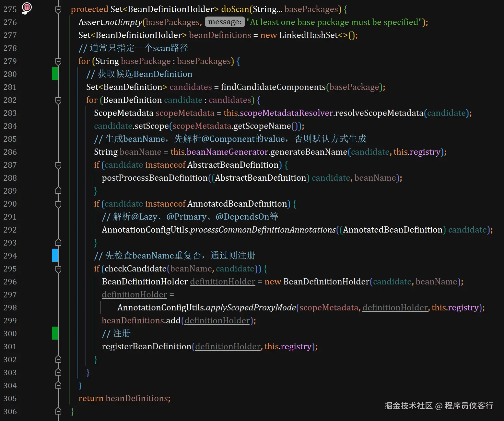
Task: Click the fold end marker at line 304
Action: pos(58,385)
